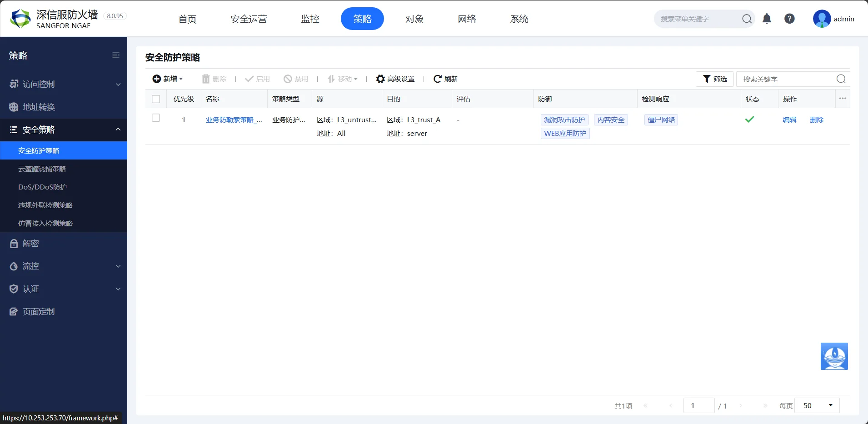Open 页面定制 in the sidebar

coord(38,311)
